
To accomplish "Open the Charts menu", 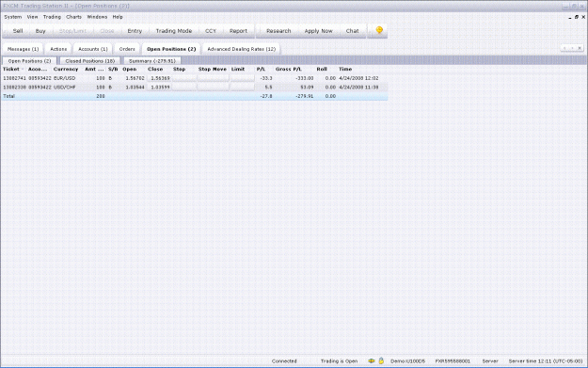I will [x=73, y=17].
